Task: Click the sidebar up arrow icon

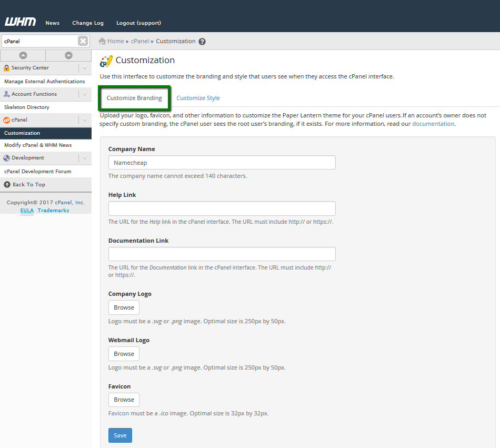Action: pyautogui.click(x=23, y=55)
